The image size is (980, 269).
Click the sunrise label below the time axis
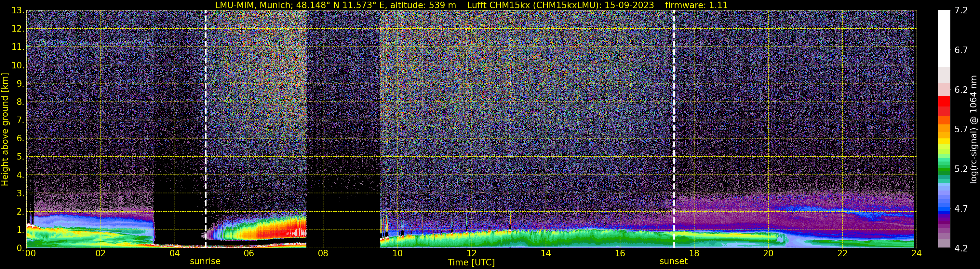click(x=205, y=262)
